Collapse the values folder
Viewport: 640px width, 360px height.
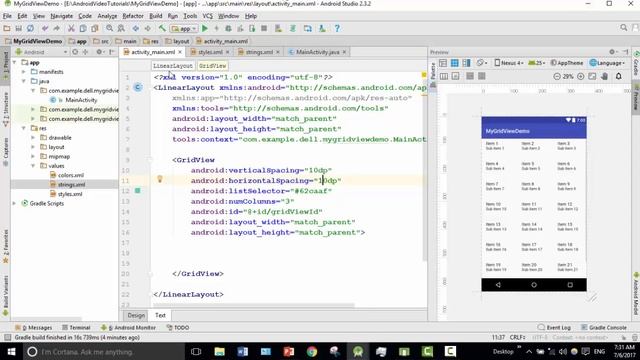(33, 166)
